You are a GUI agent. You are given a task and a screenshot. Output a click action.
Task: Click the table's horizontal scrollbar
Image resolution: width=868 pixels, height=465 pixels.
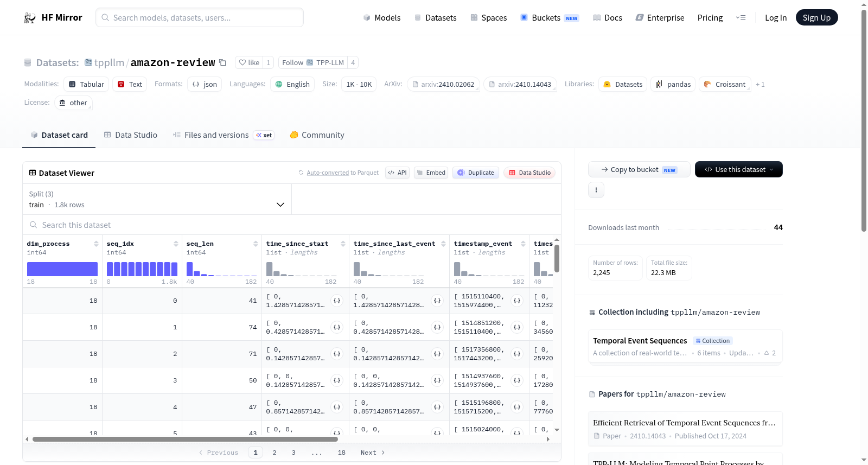[185, 439]
